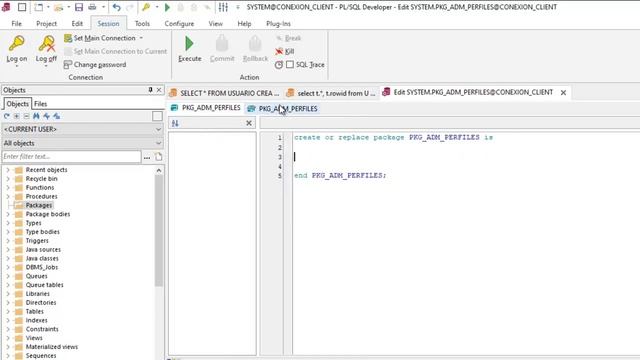Click line 3 in the code editor
Viewport: 640px width, 360px height.
465,157
